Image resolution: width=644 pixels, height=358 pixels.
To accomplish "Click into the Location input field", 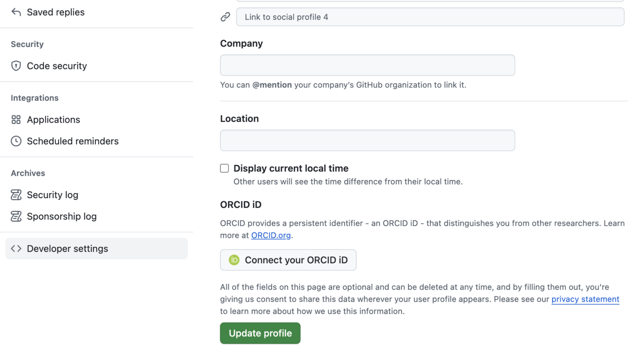I will [367, 140].
